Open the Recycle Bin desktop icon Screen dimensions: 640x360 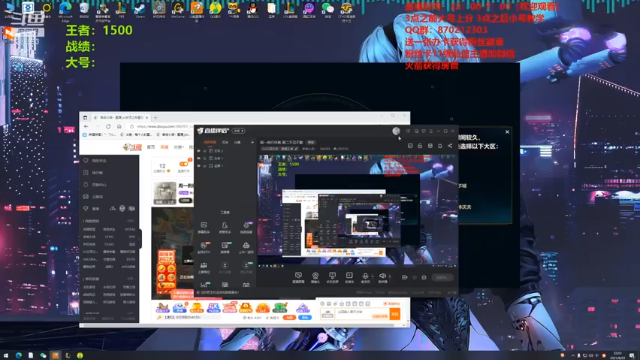[84, 9]
